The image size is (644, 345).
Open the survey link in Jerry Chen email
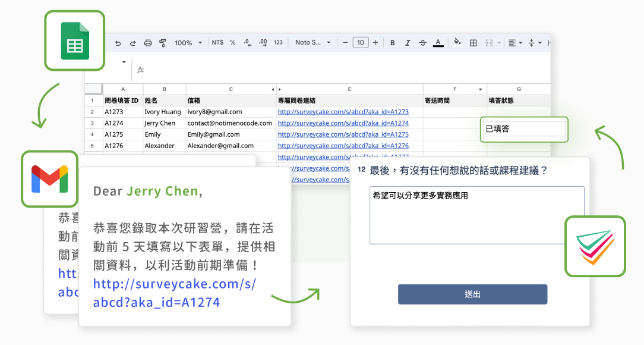175,293
